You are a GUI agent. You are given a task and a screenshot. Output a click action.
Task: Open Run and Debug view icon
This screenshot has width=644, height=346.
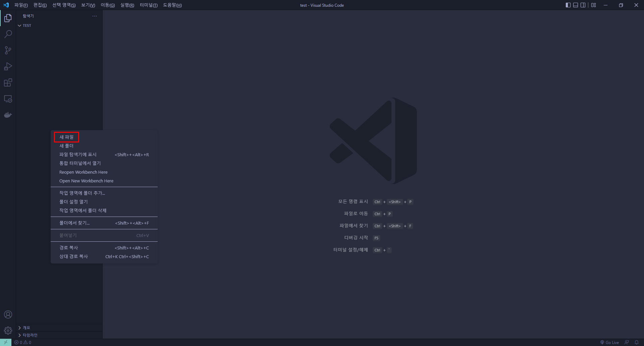tap(8, 66)
